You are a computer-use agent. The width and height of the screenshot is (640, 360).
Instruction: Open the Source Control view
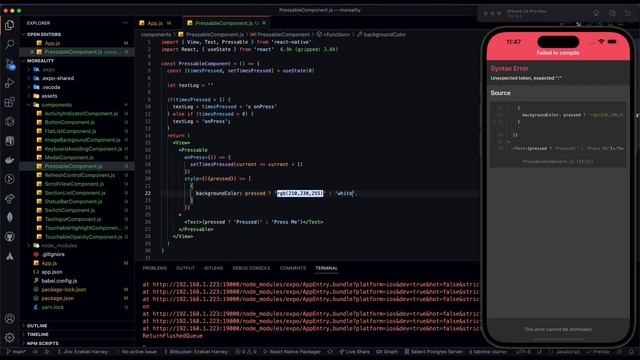[x=9, y=64]
